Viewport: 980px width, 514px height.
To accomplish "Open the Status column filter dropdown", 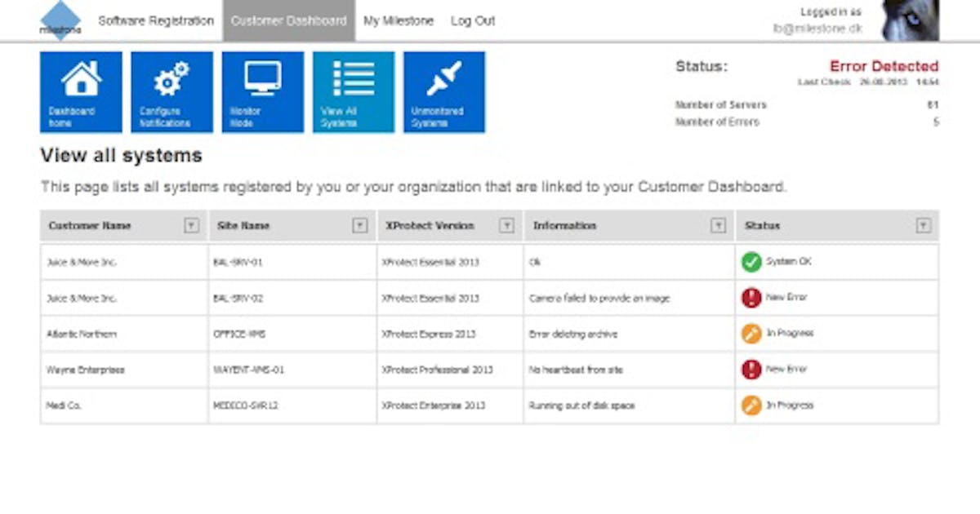I will pos(923,226).
